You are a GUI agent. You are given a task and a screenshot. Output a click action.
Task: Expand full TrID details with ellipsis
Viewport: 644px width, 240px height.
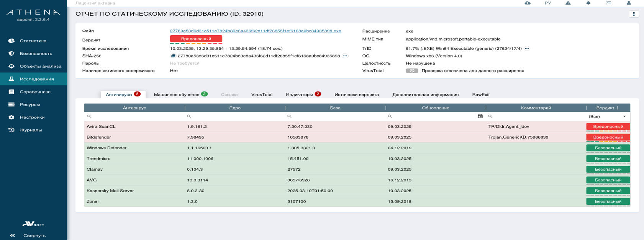[527, 49]
